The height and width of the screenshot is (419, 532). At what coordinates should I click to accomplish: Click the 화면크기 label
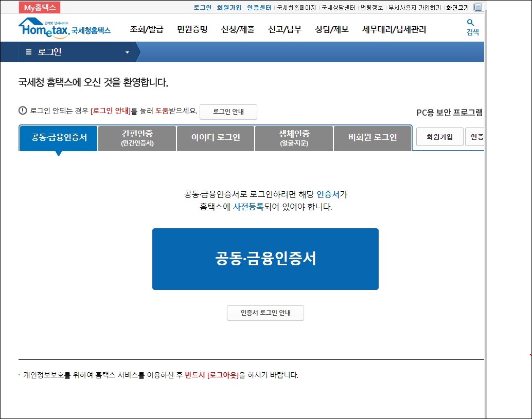point(457,8)
